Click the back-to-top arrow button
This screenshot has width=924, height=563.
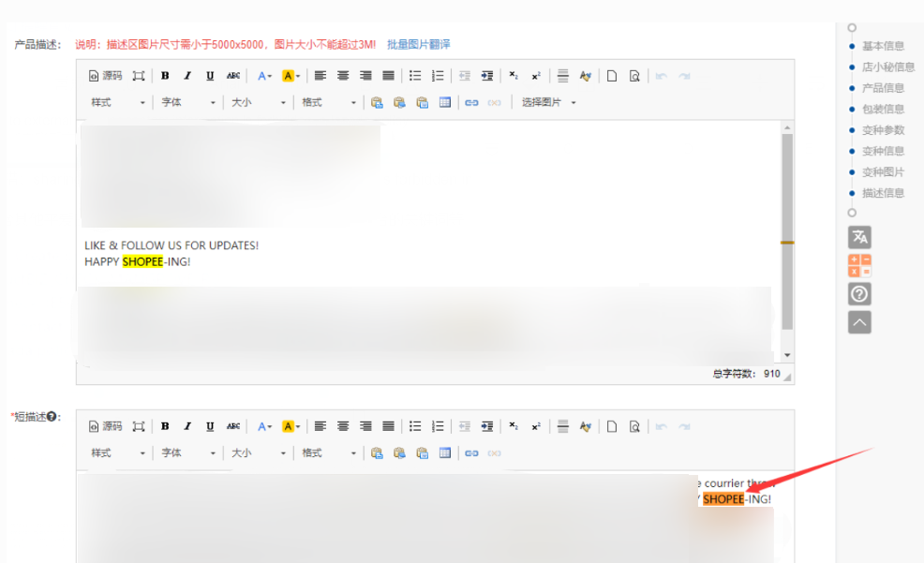click(859, 322)
